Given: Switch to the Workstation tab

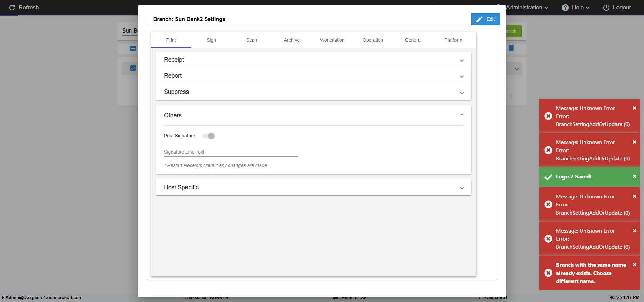Looking at the screenshot, I should [x=332, y=40].
